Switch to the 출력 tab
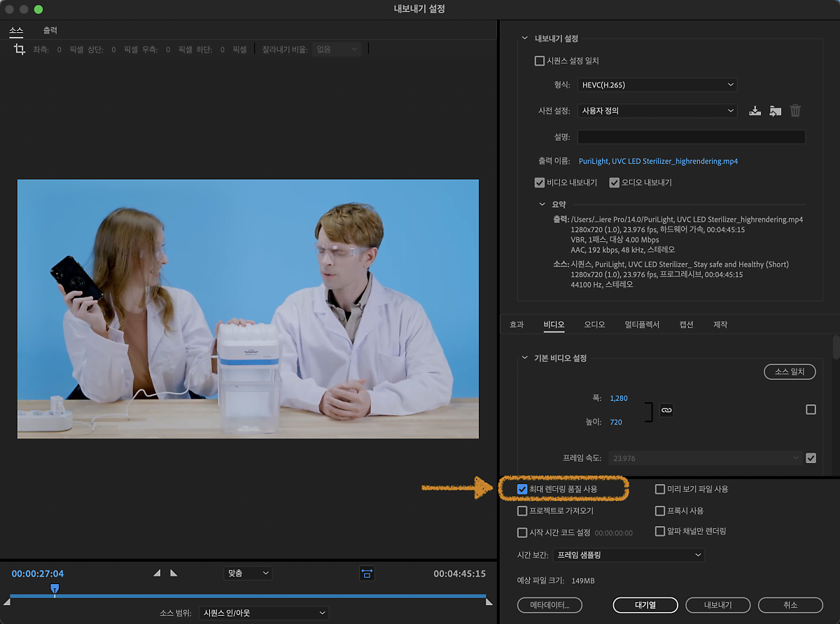Image resolution: width=840 pixels, height=624 pixels. (x=50, y=31)
